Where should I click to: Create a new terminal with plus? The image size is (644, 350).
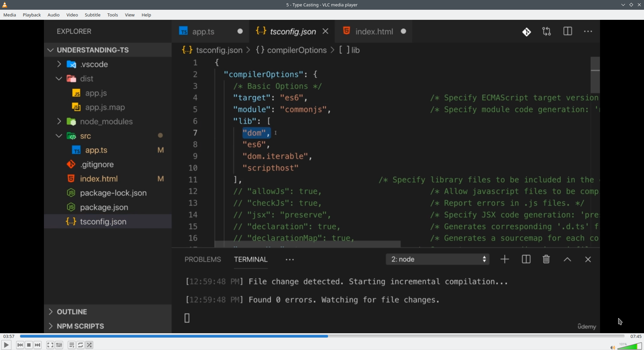click(505, 259)
